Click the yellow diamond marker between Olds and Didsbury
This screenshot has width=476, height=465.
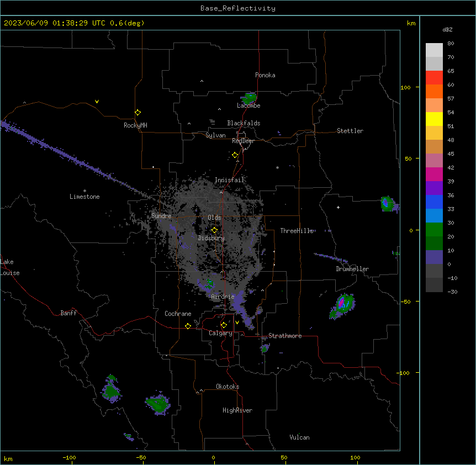point(214,230)
